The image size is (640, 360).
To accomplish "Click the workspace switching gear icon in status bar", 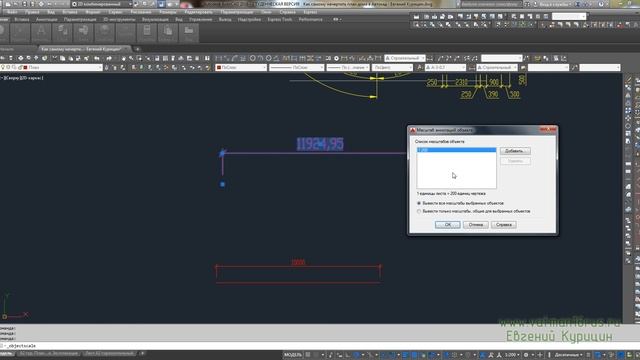I will pyautogui.click(x=526, y=355).
